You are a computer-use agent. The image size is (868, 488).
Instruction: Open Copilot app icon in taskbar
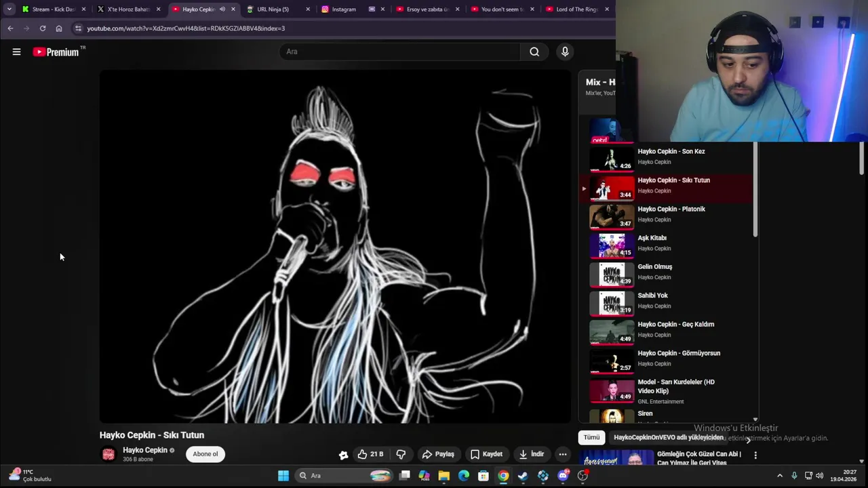(424, 476)
